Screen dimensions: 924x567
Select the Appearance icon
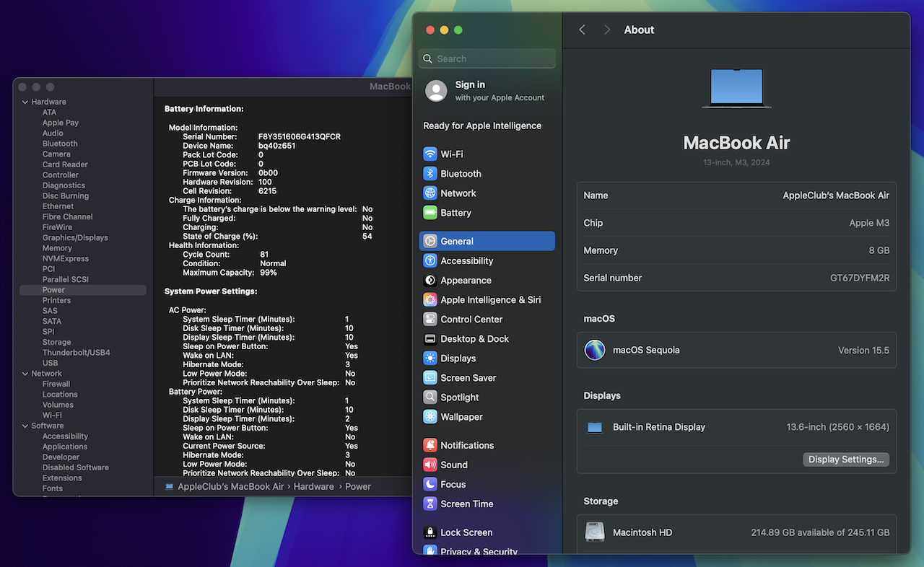430,280
